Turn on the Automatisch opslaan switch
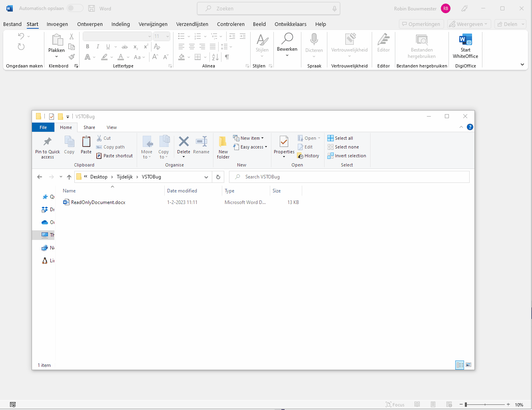 (x=74, y=8)
